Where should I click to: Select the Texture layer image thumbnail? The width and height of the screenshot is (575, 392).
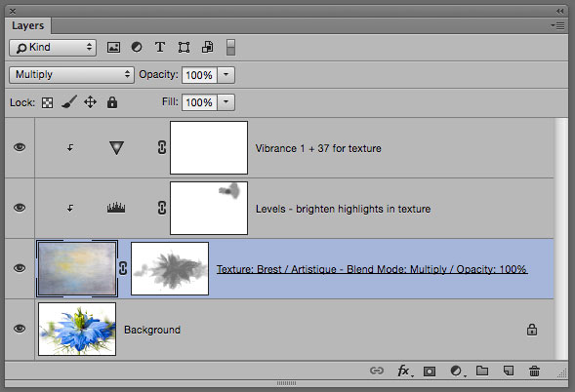(x=77, y=268)
